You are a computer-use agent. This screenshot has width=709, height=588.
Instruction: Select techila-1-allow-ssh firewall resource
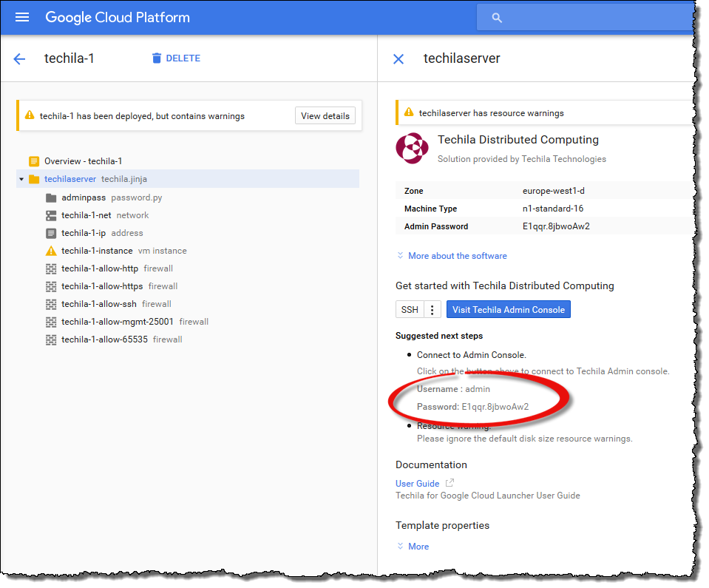tap(109, 304)
